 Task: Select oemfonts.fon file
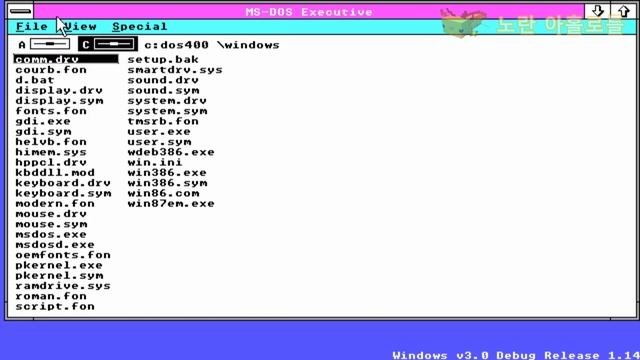point(63,255)
